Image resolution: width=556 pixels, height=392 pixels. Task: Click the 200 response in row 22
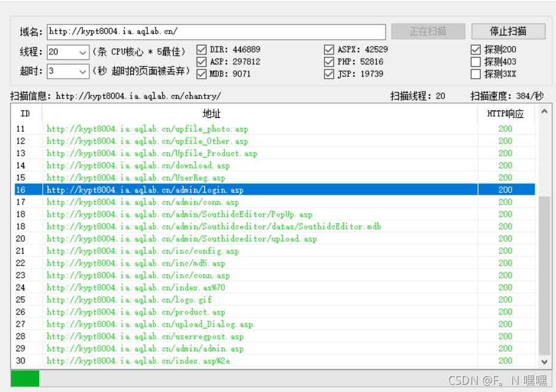[505, 263]
